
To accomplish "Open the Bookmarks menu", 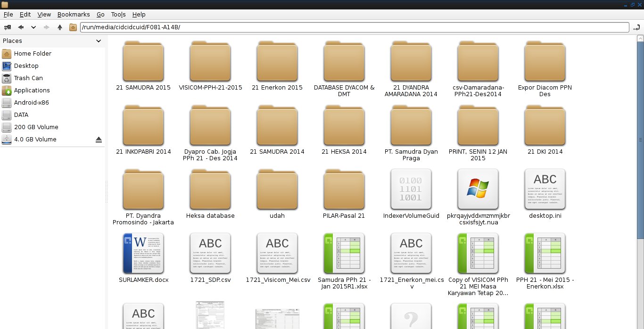I will (73, 14).
